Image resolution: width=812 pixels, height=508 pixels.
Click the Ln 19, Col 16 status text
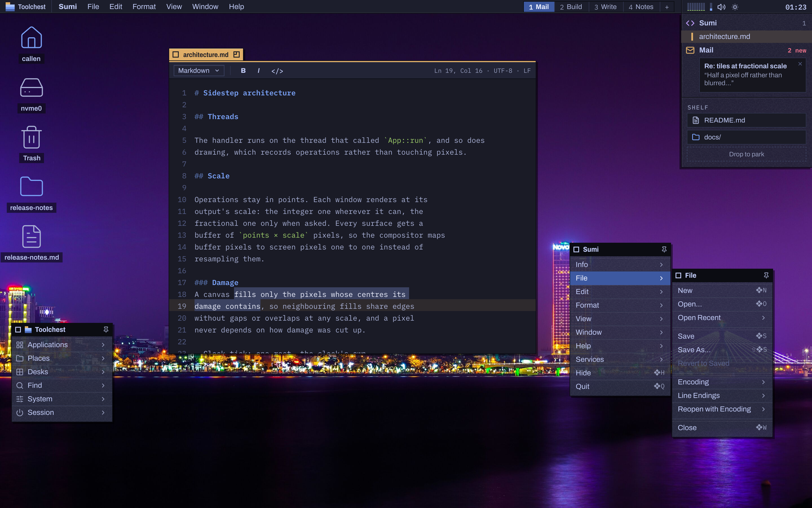pos(458,71)
